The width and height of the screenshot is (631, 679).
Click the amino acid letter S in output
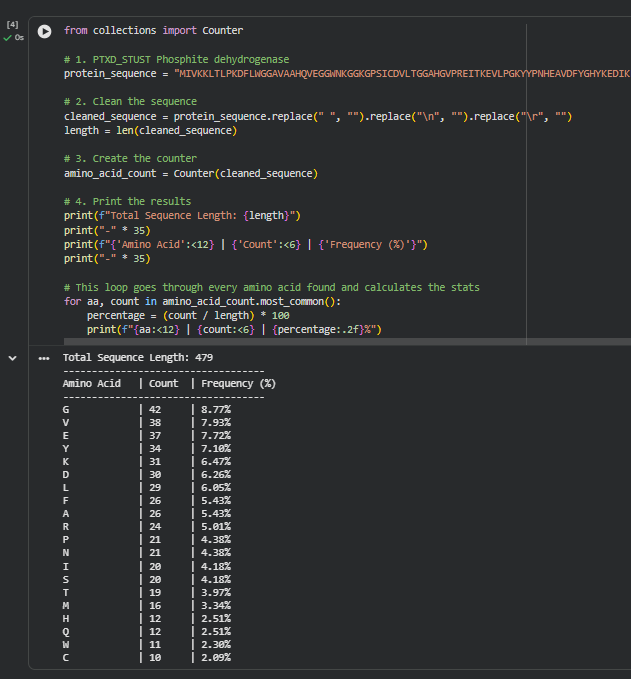click(x=66, y=579)
